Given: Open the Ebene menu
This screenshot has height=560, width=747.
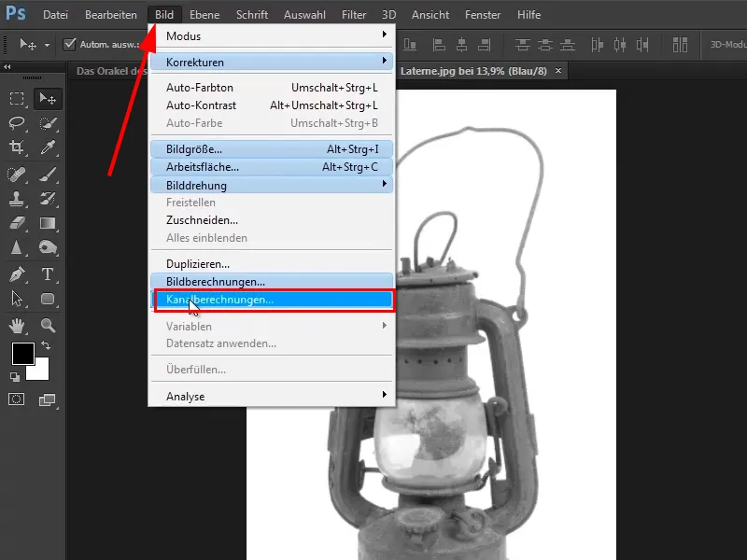Looking at the screenshot, I should tap(204, 15).
